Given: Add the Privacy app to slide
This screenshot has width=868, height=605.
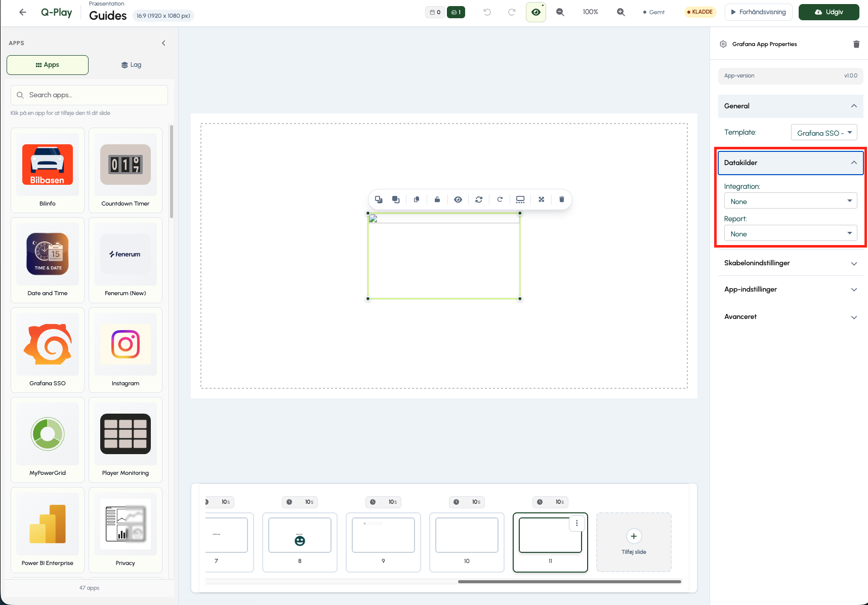Looking at the screenshot, I should [x=126, y=530].
